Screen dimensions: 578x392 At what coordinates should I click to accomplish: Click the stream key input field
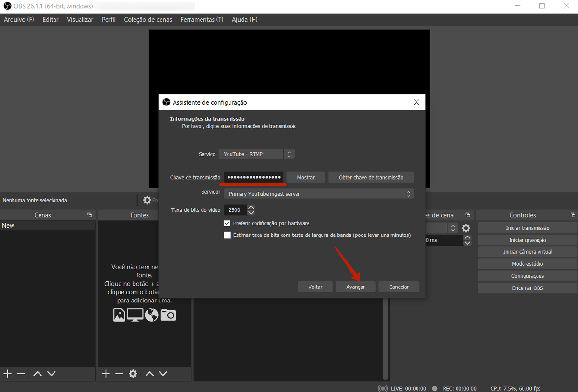254,178
